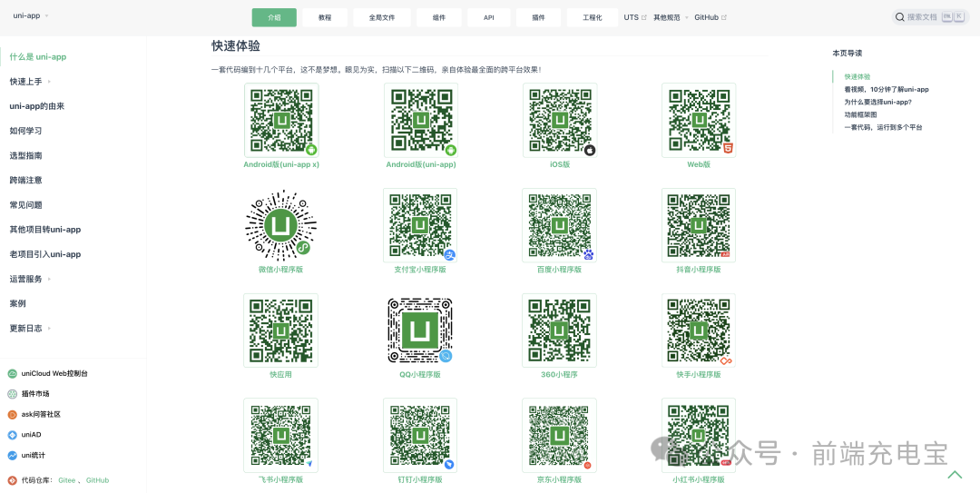This screenshot has width=980, height=493.
Task: Expand the 运营服务 sidebar section
Action: point(30,279)
